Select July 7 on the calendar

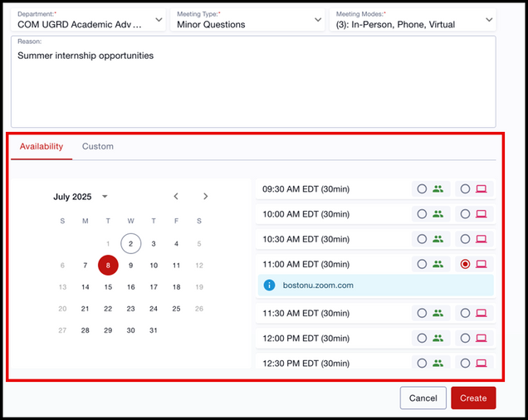click(86, 266)
